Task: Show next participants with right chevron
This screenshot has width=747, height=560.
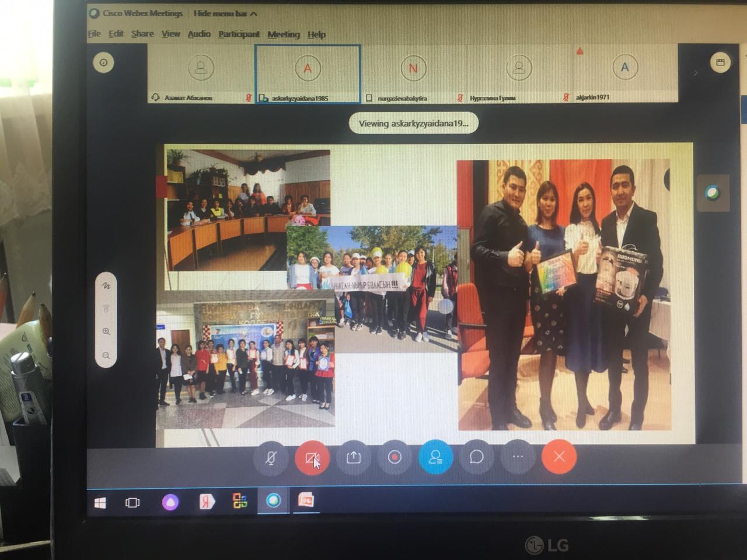Action: [x=695, y=73]
